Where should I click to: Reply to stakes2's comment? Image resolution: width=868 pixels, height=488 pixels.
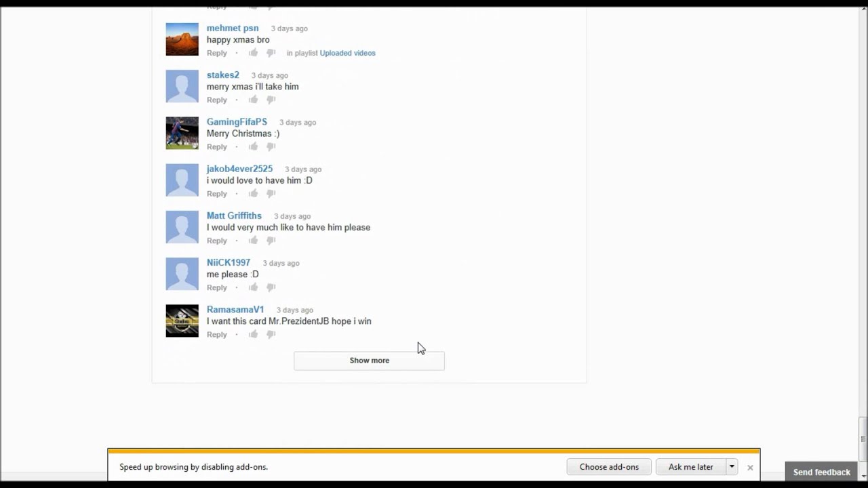217,100
